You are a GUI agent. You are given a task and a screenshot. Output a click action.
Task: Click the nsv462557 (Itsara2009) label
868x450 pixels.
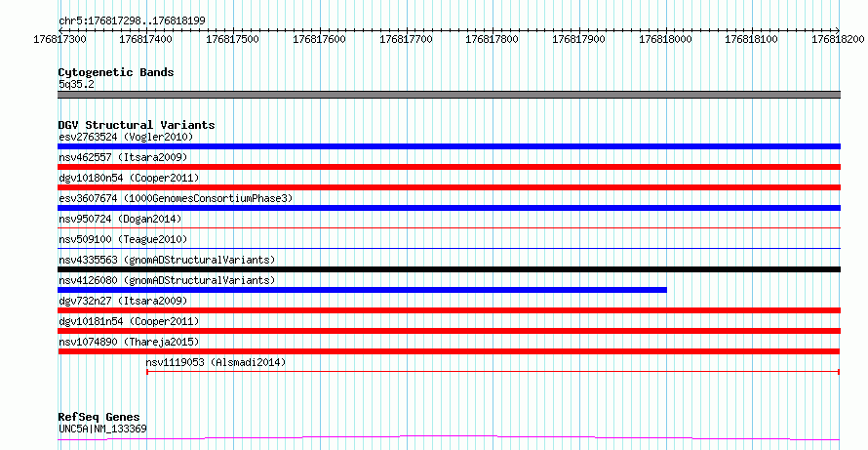point(123,157)
